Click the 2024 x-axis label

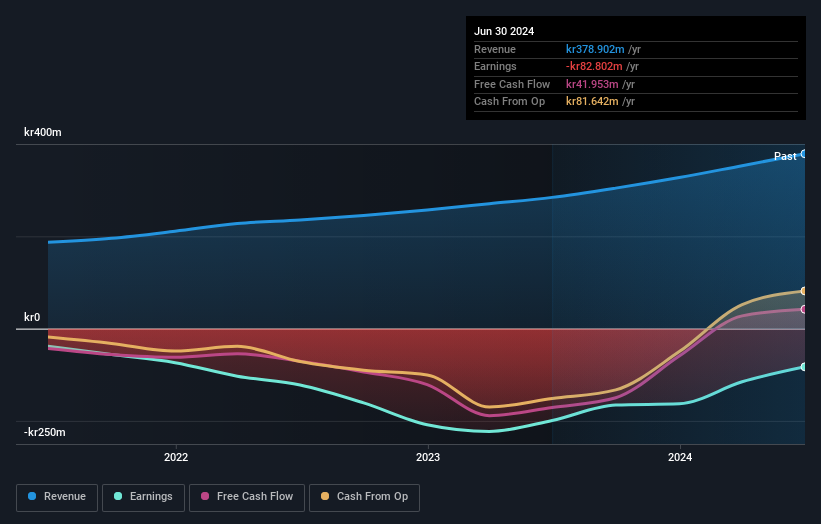pyautogui.click(x=680, y=457)
